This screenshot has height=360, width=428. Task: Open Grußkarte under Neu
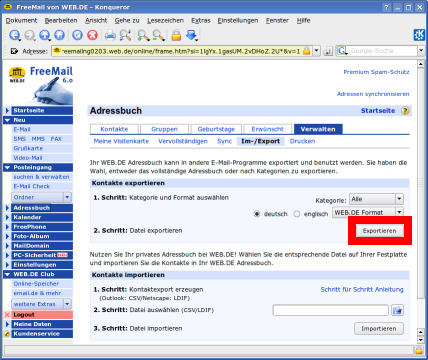[28, 148]
